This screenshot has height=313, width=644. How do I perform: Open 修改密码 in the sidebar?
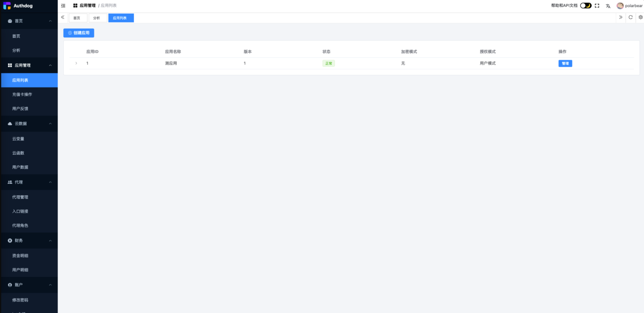[x=30, y=300]
